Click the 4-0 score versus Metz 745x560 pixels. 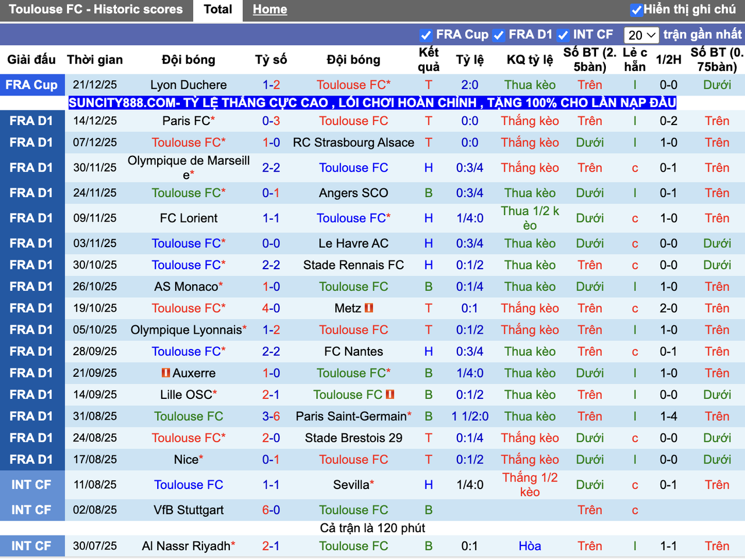(271, 308)
